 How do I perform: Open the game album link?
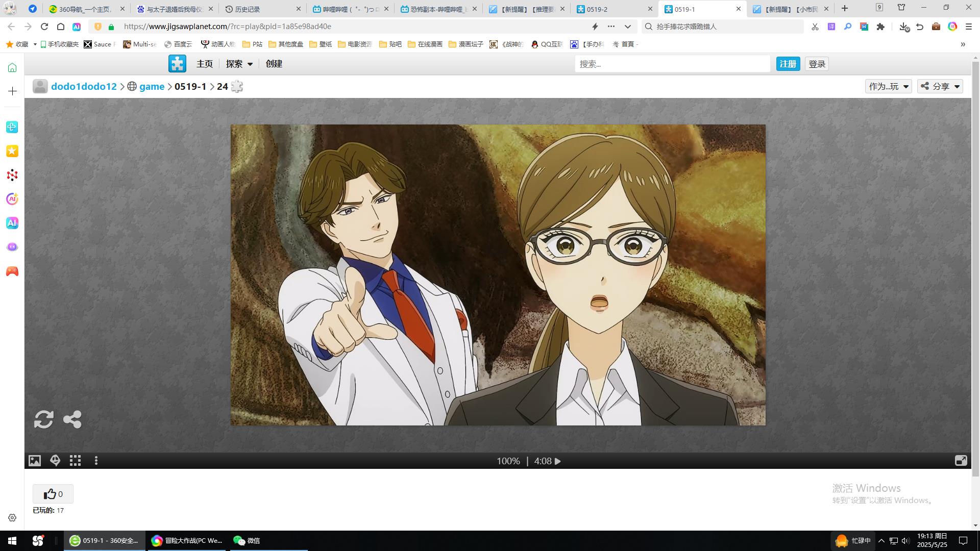point(152,86)
